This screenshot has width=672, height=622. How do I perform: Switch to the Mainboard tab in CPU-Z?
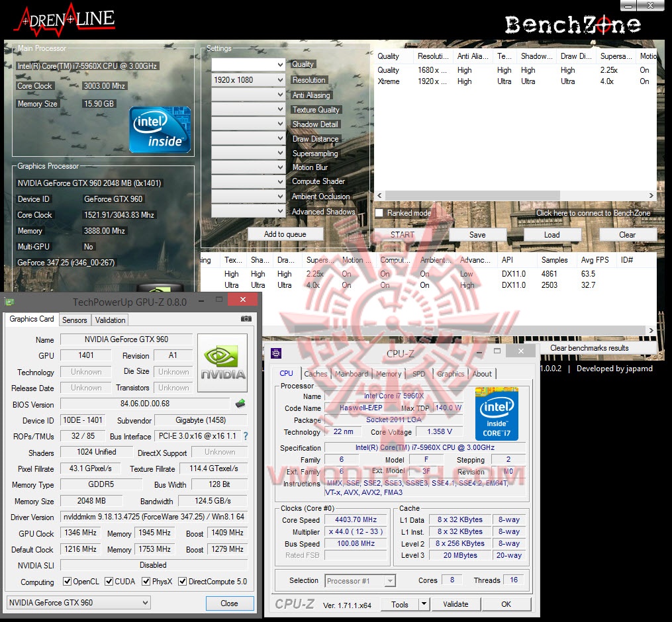352,374
